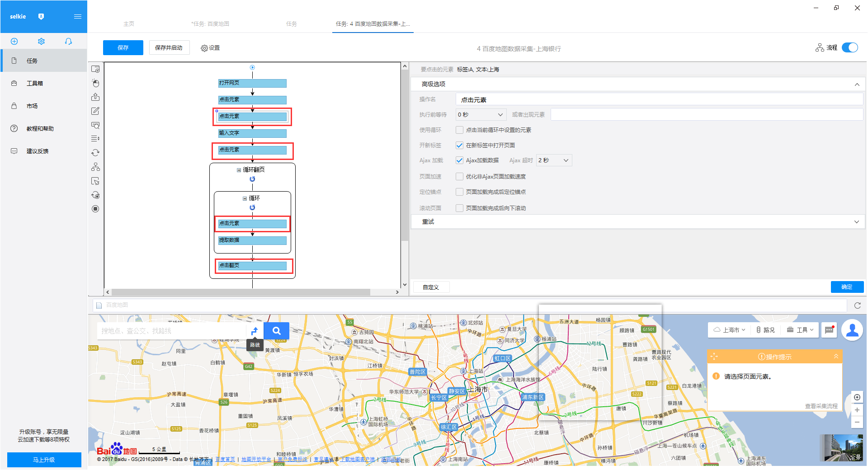Open the 执行前等待 seconds dropdown
868x470 pixels.
click(481, 115)
